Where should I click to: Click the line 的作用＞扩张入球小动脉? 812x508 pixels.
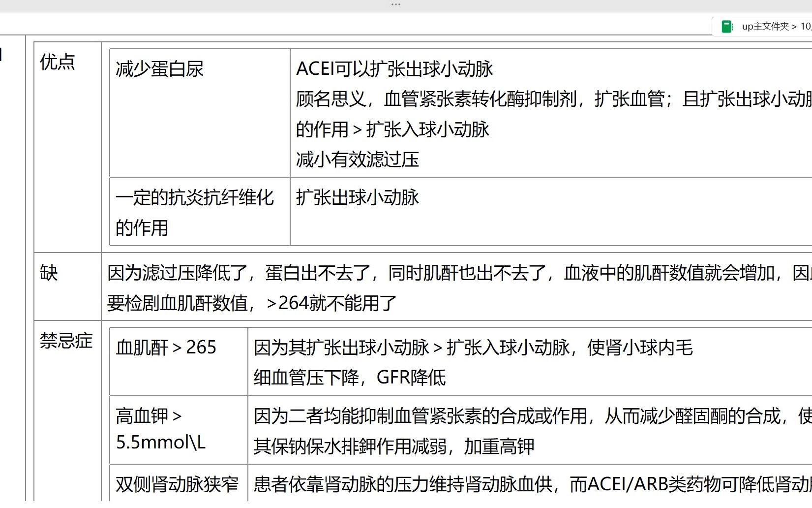(x=392, y=129)
